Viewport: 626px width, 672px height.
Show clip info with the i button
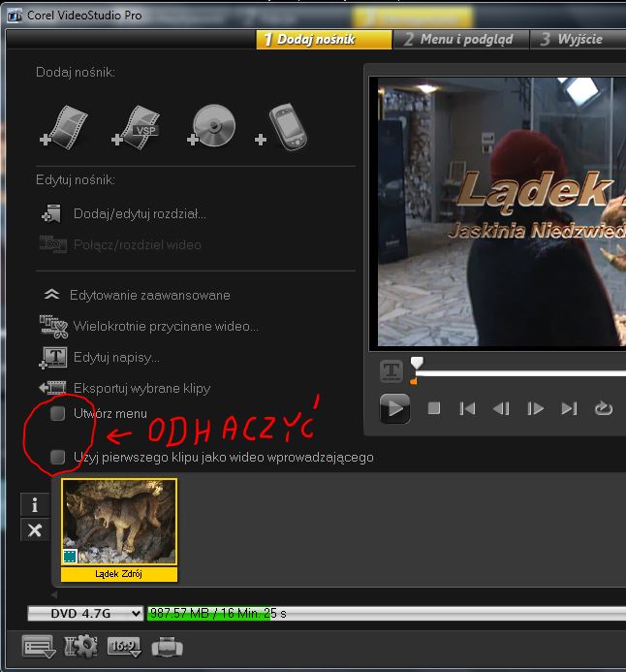point(35,504)
